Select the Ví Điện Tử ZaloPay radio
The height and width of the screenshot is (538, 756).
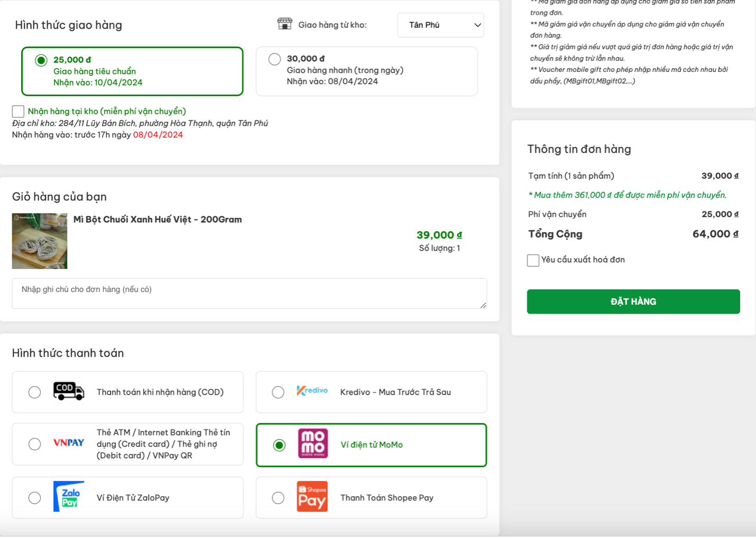[x=35, y=498]
